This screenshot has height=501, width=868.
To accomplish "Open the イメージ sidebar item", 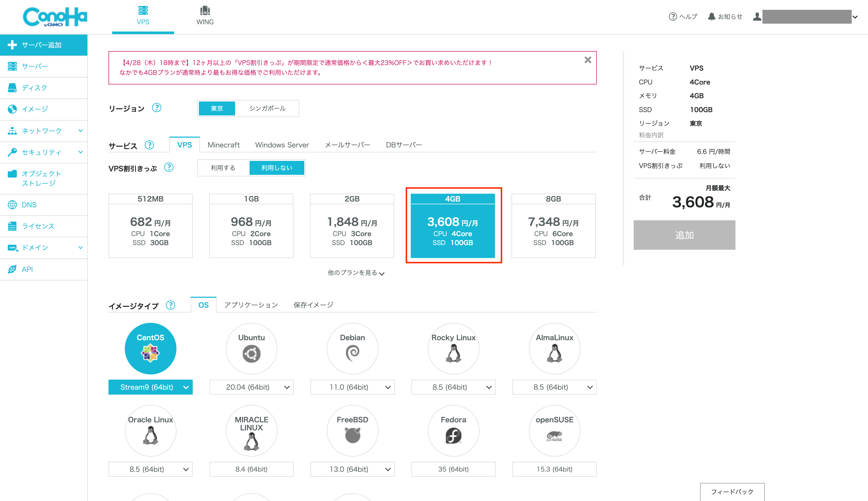I will point(44,109).
